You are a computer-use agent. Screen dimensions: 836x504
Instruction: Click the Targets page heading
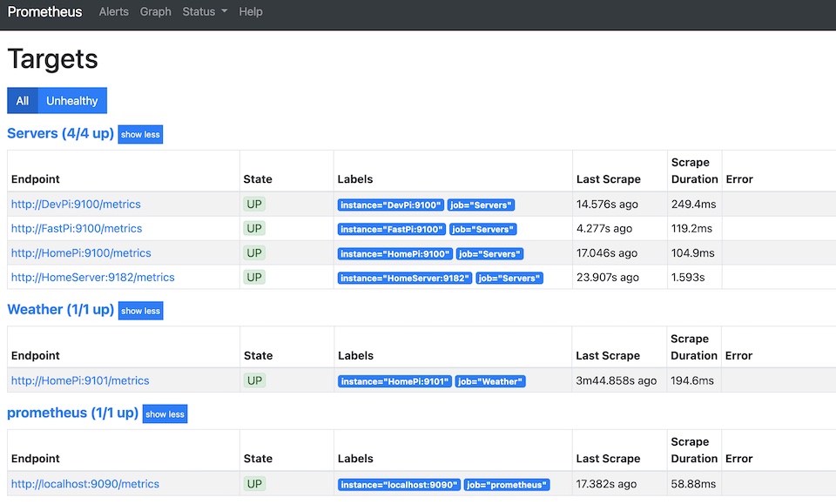pyautogui.click(x=53, y=58)
